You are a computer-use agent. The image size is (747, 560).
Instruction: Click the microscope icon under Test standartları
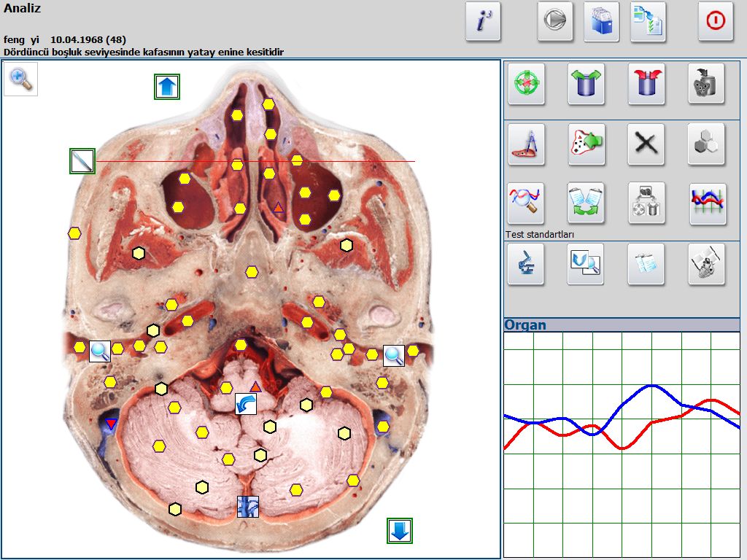point(526,264)
